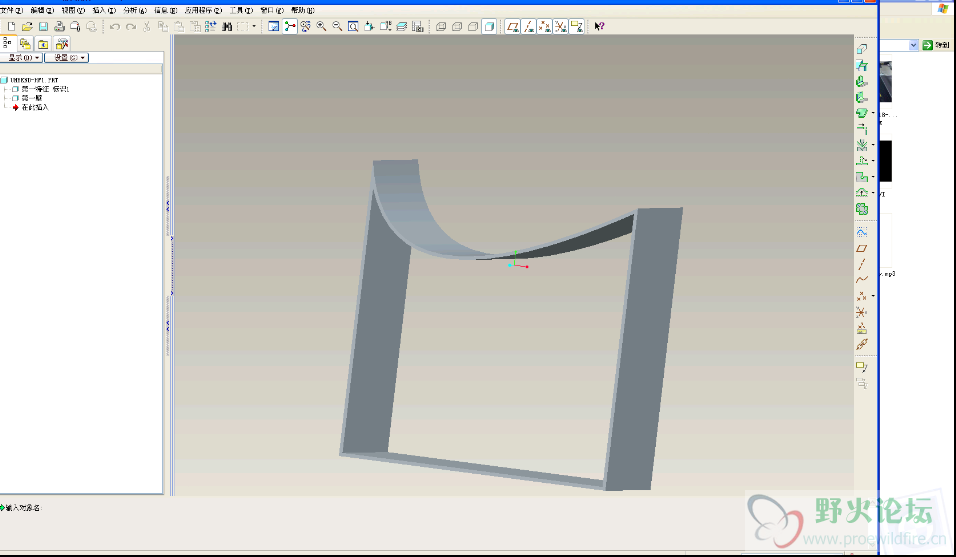The image size is (956, 557).
Task: Click the Redo arrow icon
Action: tap(130, 26)
